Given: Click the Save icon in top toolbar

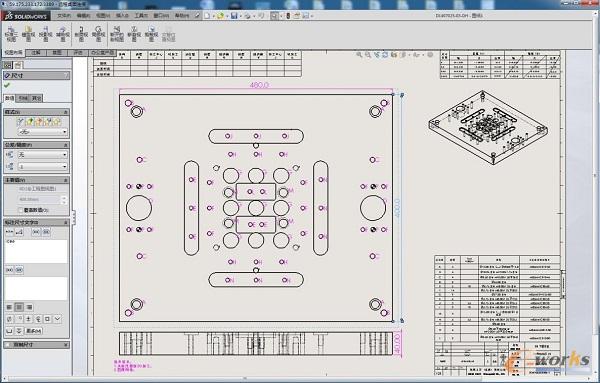Looking at the screenshot, I should 234,16.
